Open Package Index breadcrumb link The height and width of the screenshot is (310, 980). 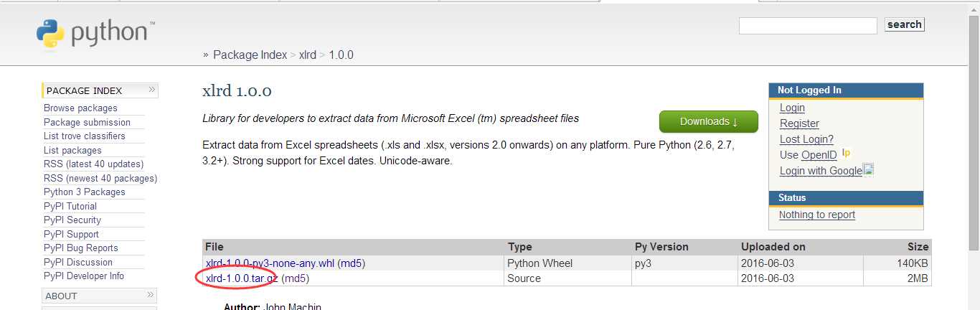pos(250,55)
